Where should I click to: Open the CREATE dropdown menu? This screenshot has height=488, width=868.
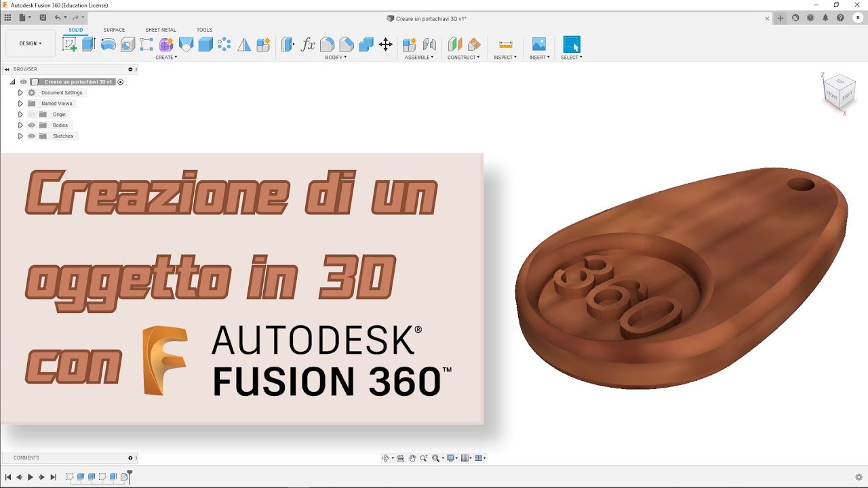pyautogui.click(x=166, y=58)
